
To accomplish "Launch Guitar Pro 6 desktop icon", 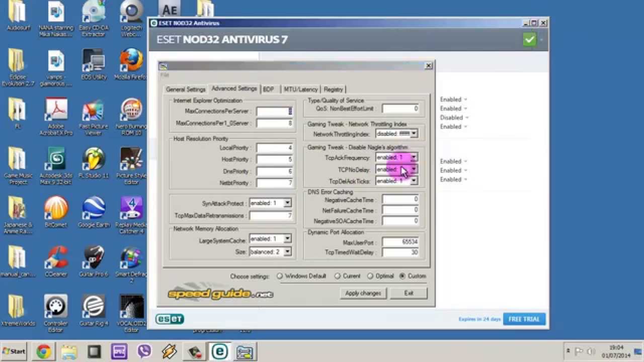I will pos(94,262).
